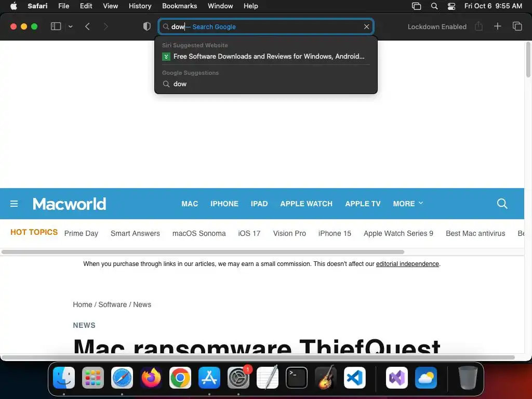Open the Edit menu

(x=86, y=6)
